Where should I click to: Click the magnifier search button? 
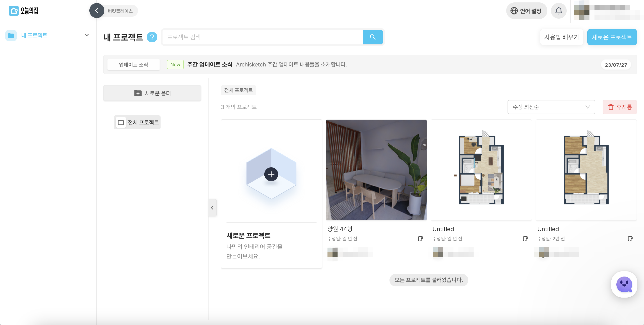373,37
